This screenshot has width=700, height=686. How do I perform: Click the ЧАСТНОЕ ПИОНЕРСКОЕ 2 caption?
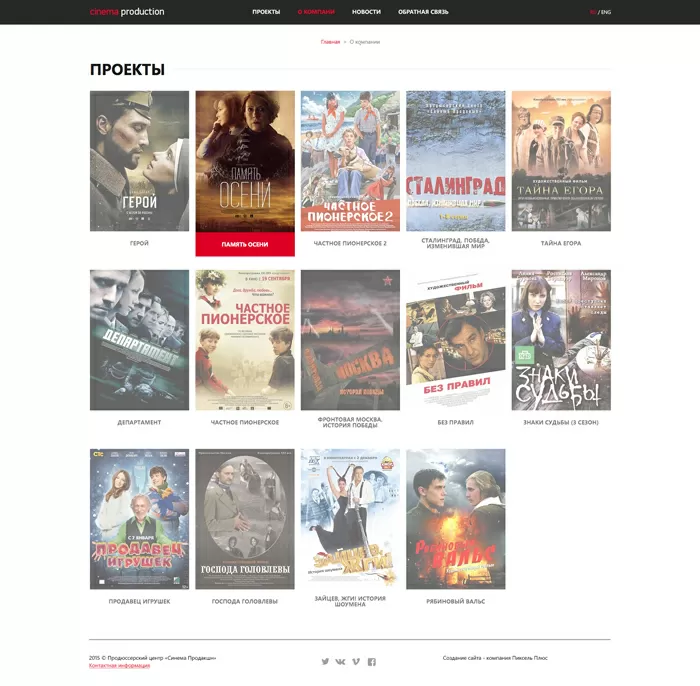pyautogui.click(x=350, y=243)
